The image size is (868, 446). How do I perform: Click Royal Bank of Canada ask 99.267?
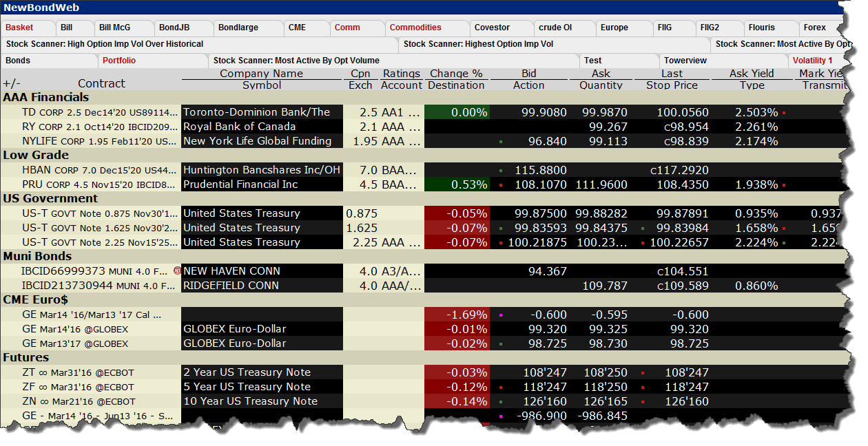609,127
